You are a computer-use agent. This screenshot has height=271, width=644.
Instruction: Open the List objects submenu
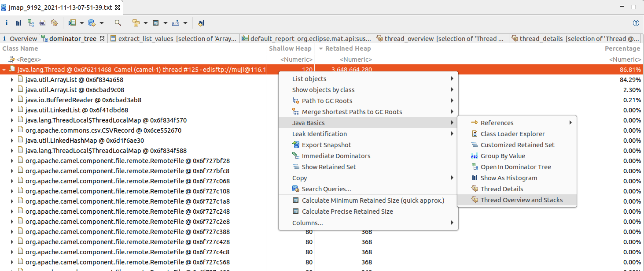[368, 79]
